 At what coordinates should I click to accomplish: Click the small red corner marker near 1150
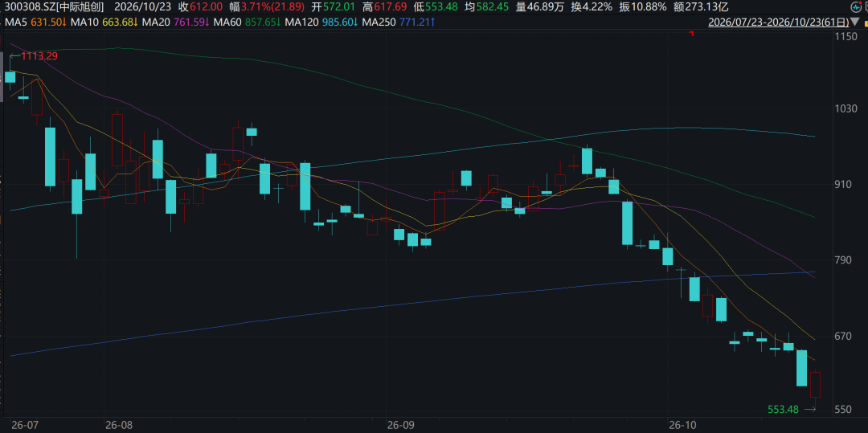tap(691, 35)
